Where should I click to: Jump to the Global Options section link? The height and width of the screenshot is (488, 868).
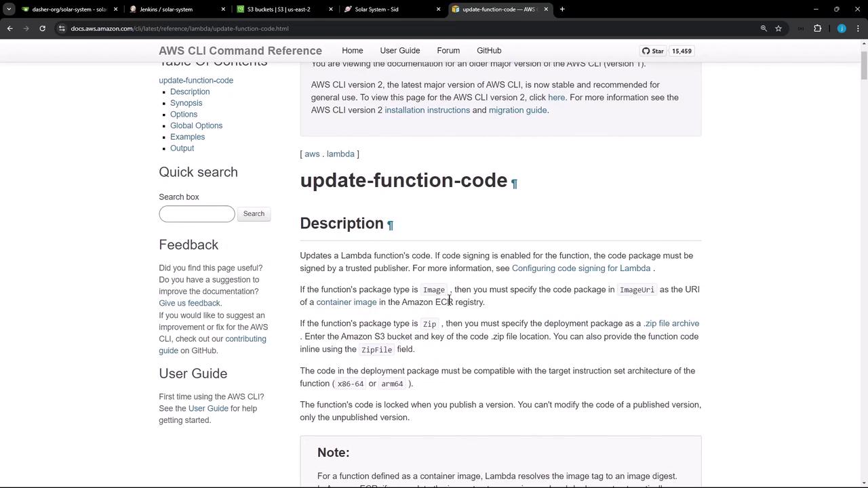click(x=196, y=126)
